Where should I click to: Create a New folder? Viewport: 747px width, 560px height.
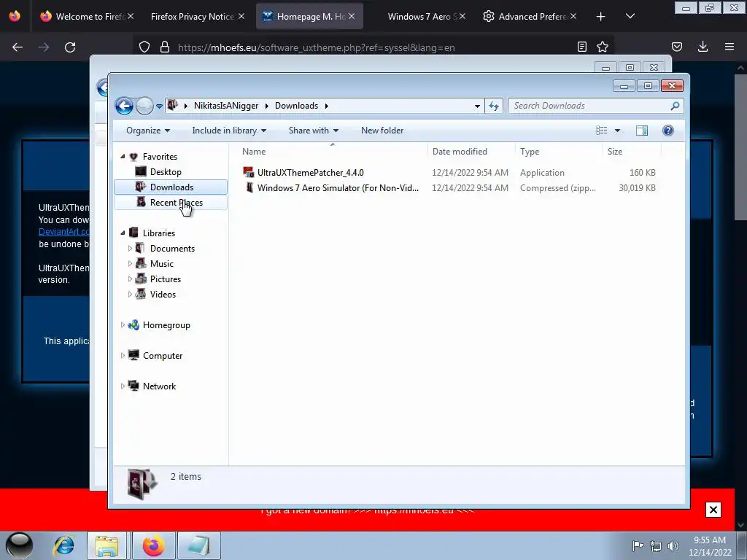pyautogui.click(x=382, y=131)
